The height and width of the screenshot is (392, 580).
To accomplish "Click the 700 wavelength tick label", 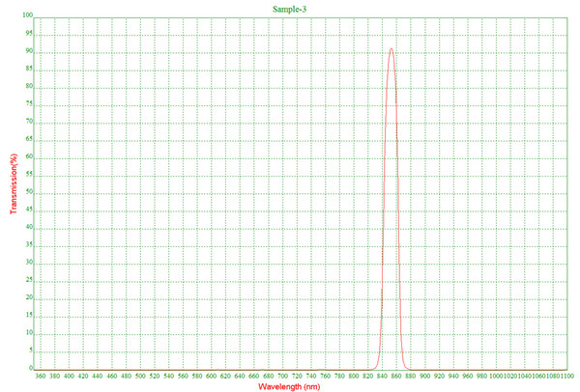I will [x=282, y=377].
